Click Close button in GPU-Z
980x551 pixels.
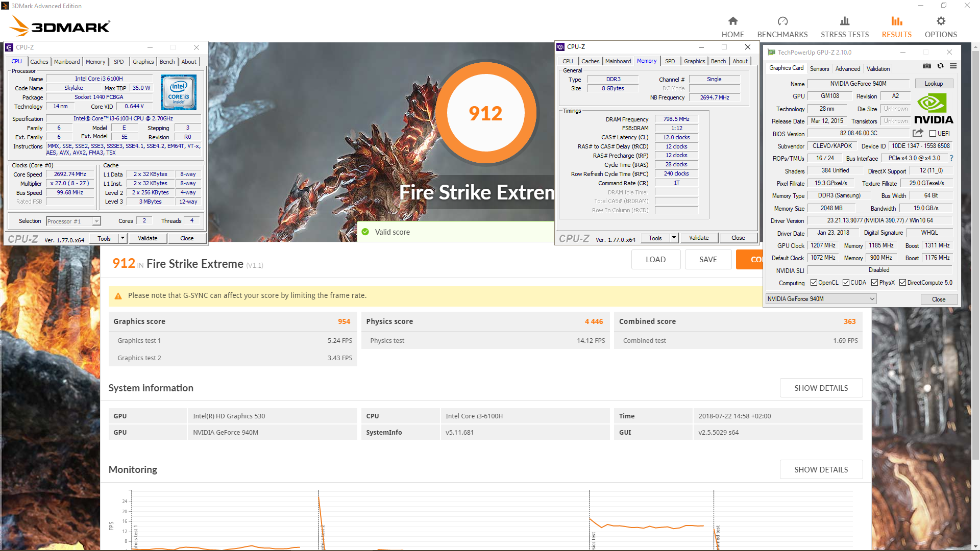tap(939, 299)
